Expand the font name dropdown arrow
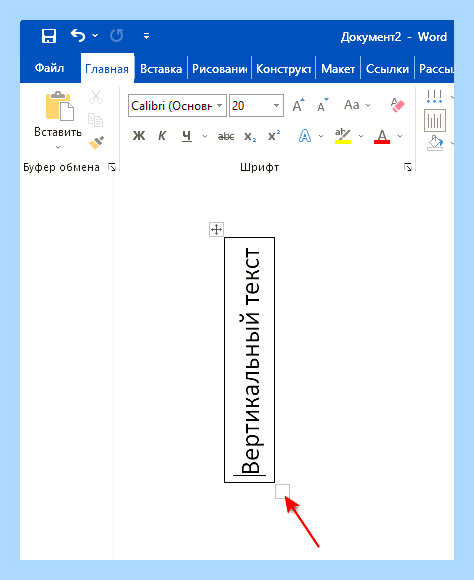The height and width of the screenshot is (580, 474). point(219,106)
